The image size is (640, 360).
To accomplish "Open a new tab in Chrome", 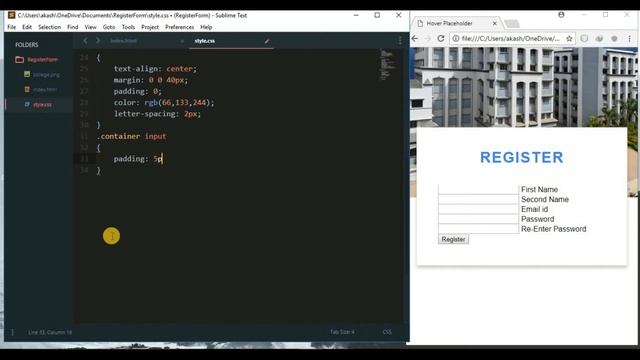I will tap(512, 23).
